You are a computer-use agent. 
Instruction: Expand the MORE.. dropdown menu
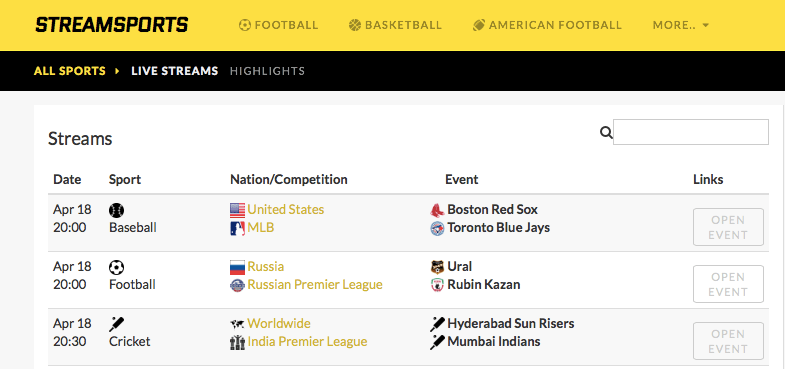[x=681, y=25]
